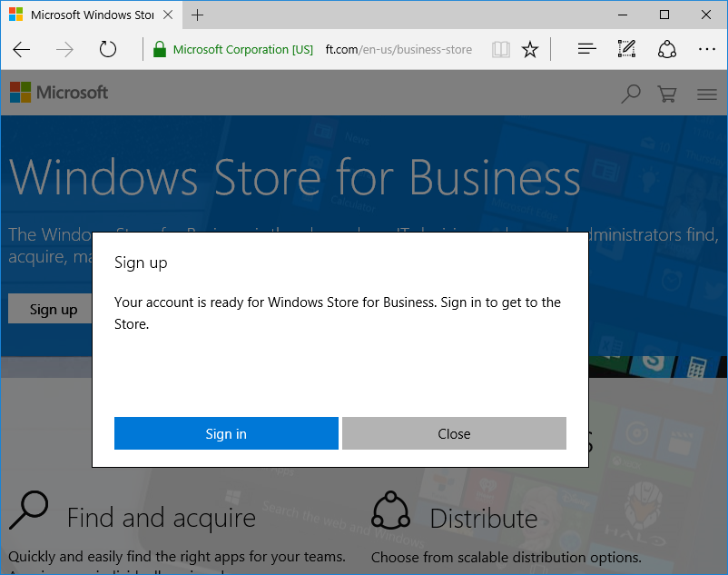
Task: Click the Microsoft logo
Action: click(x=59, y=93)
